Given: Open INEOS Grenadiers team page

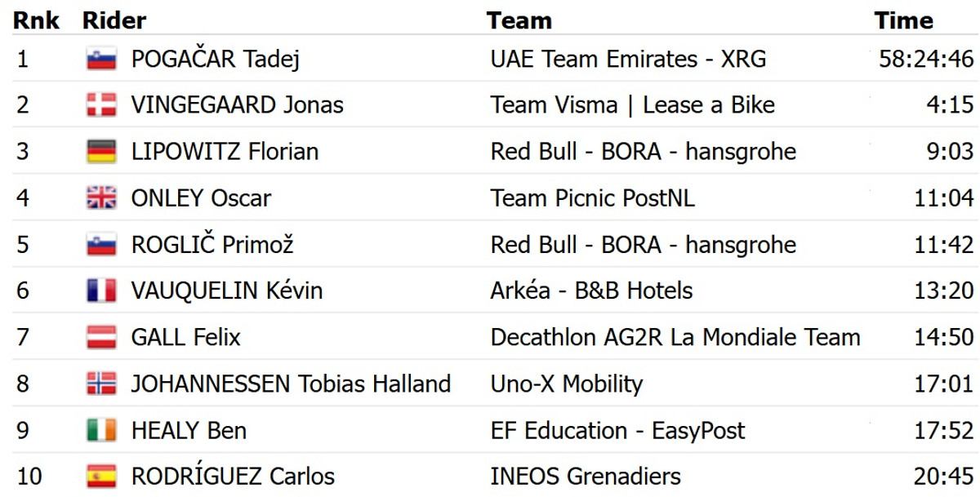Looking at the screenshot, I should 586,477.
